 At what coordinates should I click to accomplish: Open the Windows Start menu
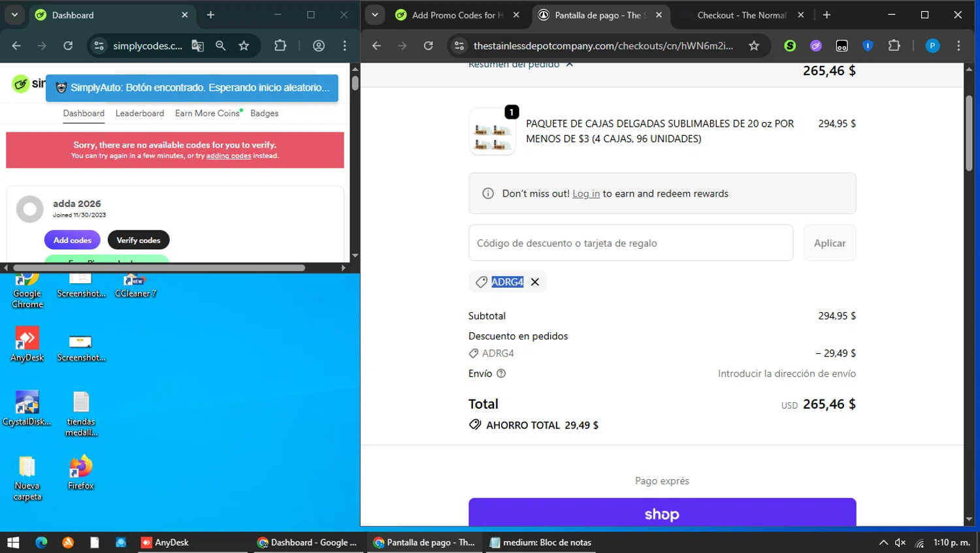13,543
